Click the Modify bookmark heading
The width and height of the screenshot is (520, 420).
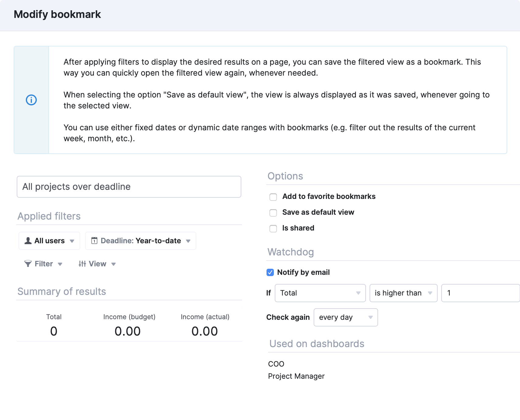click(x=57, y=14)
